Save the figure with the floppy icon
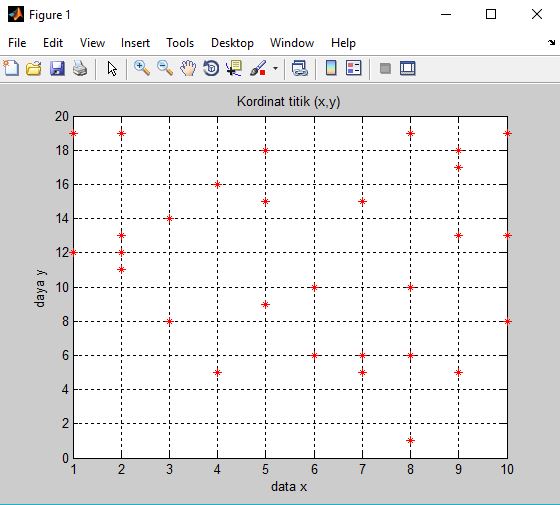This screenshot has height=505, width=560. 57,68
